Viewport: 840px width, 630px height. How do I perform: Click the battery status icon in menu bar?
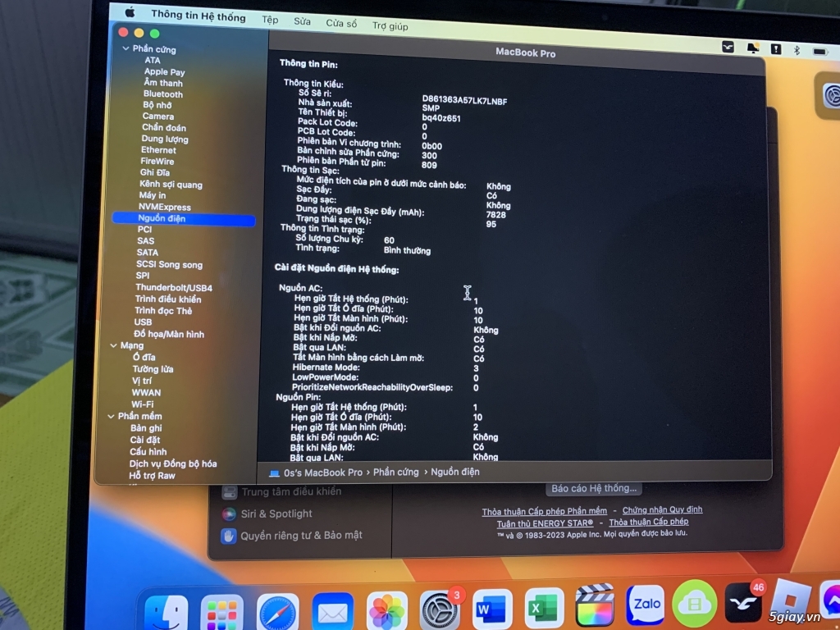coord(819,52)
